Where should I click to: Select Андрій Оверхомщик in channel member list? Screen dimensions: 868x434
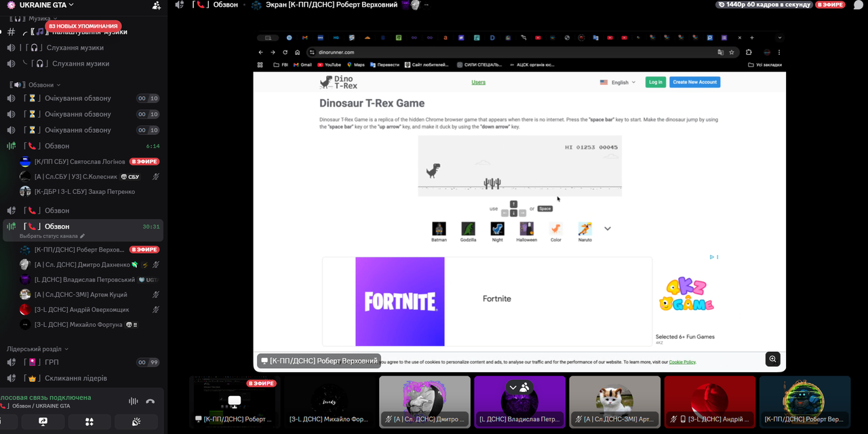click(x=83, y=309)
